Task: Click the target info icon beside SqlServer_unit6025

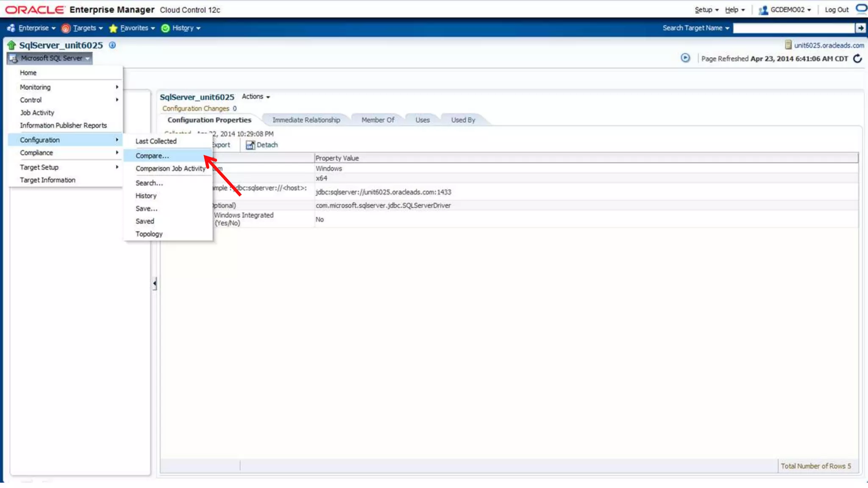Action: tap(112, 45)
